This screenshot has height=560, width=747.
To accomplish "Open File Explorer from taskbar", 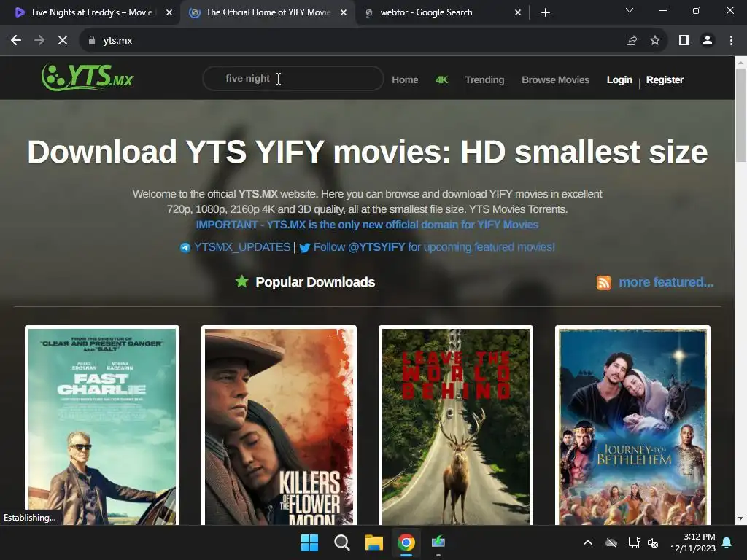I will click(x=374, y=542).
